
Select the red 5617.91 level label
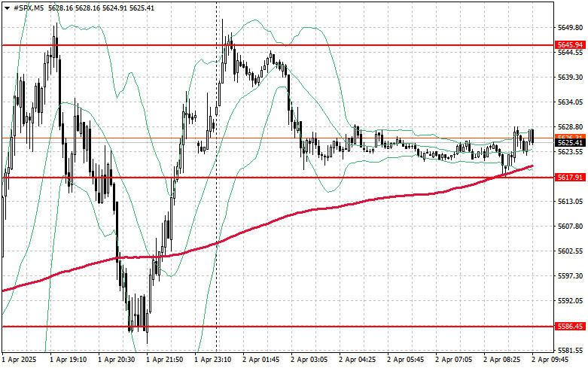point(570,178)
